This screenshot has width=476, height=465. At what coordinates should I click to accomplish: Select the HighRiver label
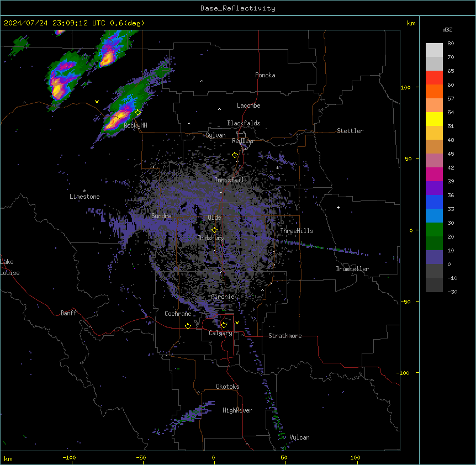(237, 410)
